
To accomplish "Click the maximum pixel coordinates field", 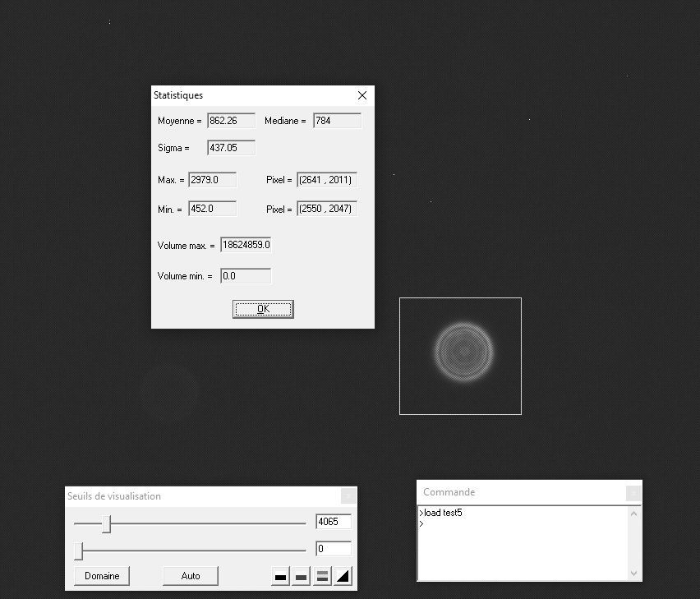I will pos(327,179).
